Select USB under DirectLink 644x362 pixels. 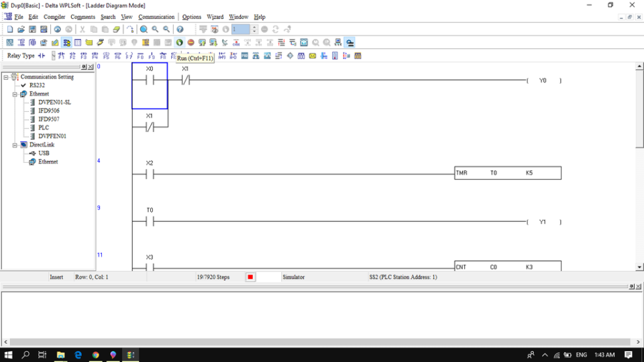[44, 153]
